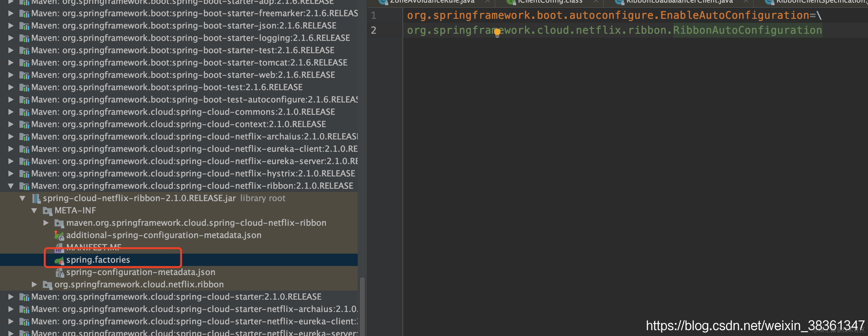Select the 'spring-boot-starter-freemarker' Maven row text

tap(194, 14)
